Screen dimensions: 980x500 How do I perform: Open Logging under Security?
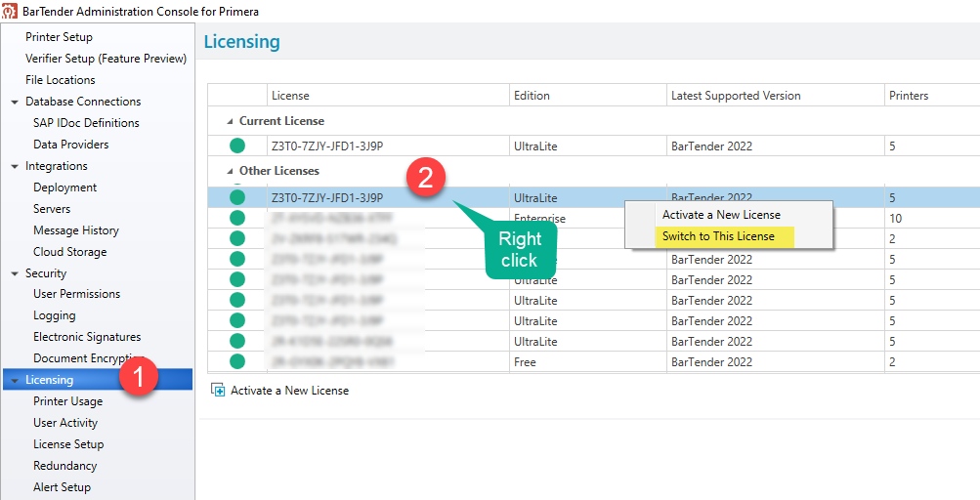click(x=55, y=315)
